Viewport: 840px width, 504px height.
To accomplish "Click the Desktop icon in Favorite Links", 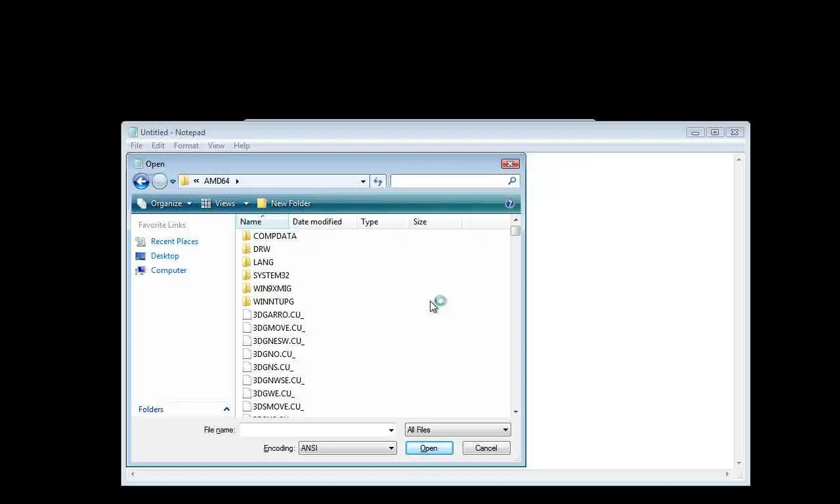I will pyautogui.click(x=140, y=256).
